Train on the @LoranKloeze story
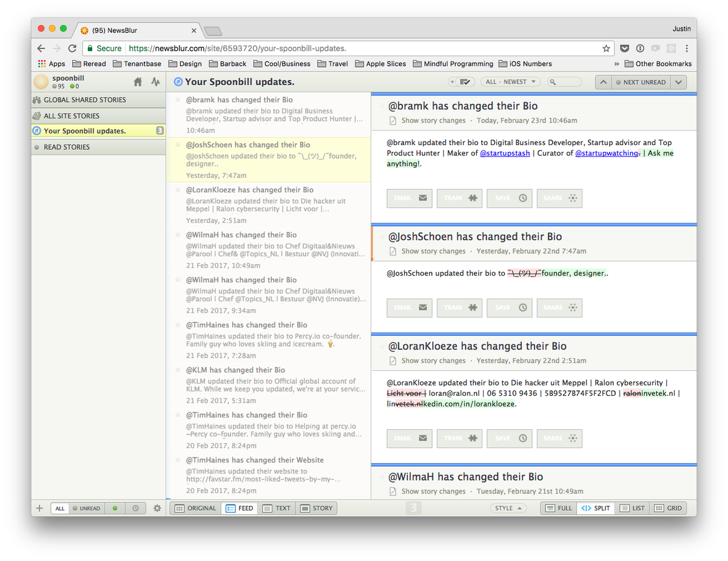The width and height of the screenshot is (728, 561). click(459, 438)
